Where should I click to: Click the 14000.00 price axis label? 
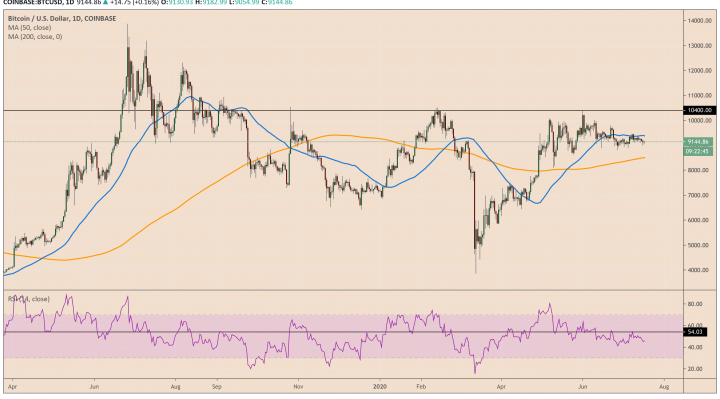tap(700, 21)
